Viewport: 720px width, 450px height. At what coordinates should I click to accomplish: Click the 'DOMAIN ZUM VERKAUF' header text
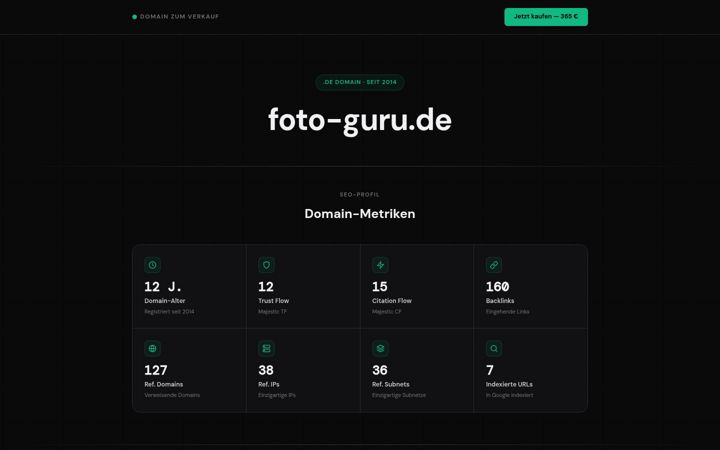tap(180, 17)
